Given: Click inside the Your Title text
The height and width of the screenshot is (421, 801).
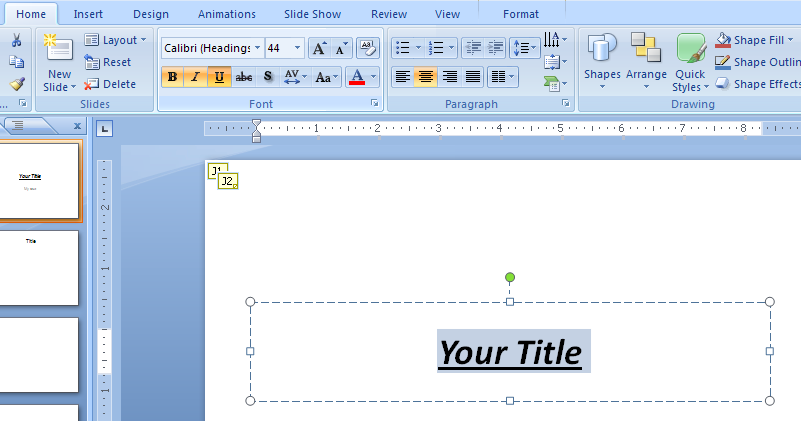Looking at the screenshot, I should (510, 353).
